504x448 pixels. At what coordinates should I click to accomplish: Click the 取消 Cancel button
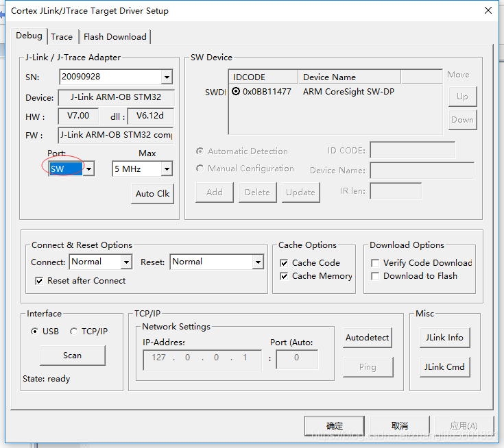pos(400,426)
